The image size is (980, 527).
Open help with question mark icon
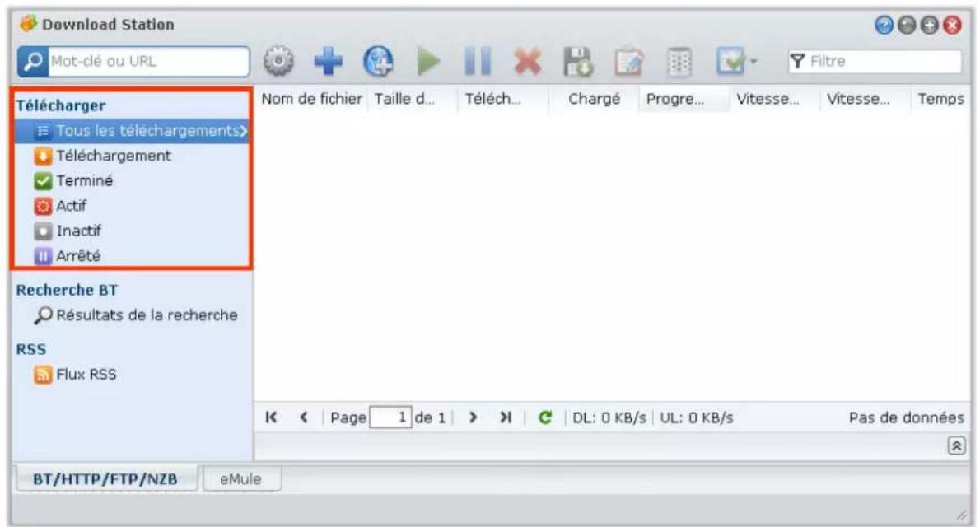(x=884, y=25)
